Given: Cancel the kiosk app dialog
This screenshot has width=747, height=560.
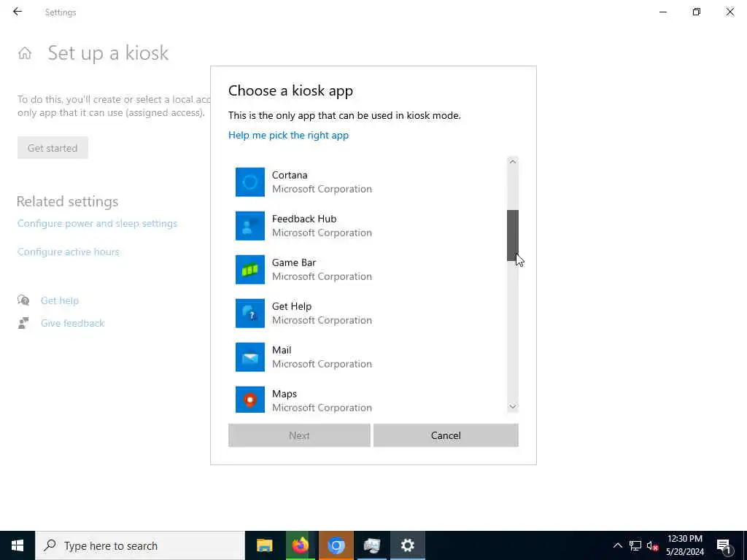Looking at the screenshot, I should tap(446, 435).
